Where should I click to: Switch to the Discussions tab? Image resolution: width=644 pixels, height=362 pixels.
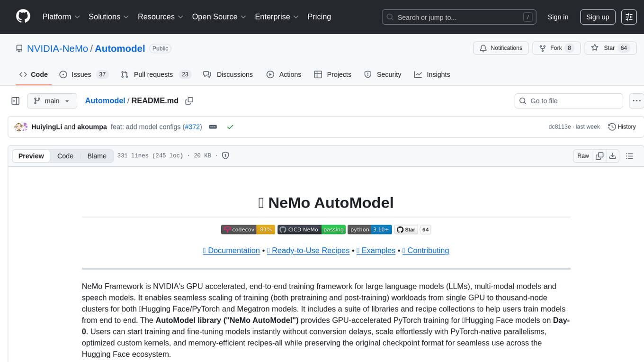point(228,74)
